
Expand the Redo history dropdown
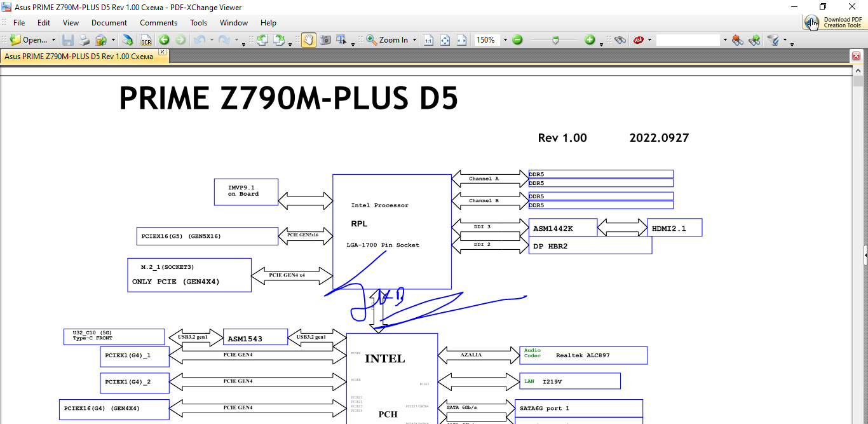tap(236, 41)
